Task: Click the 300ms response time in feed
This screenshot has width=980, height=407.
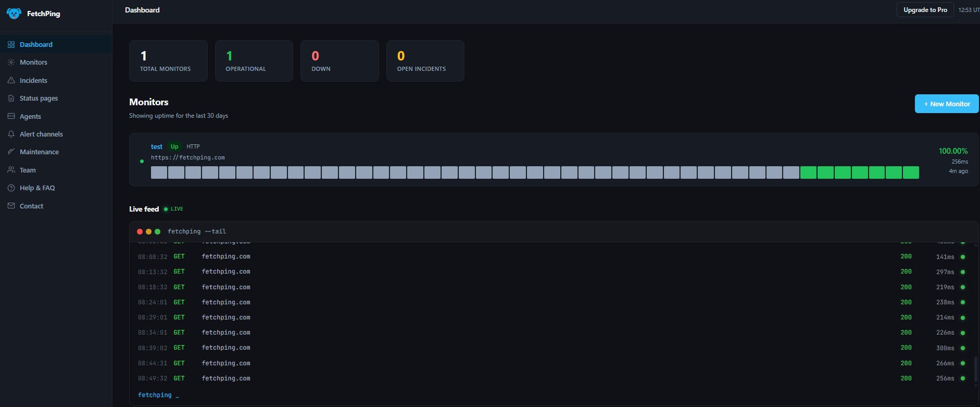Action: coord(945,348)
